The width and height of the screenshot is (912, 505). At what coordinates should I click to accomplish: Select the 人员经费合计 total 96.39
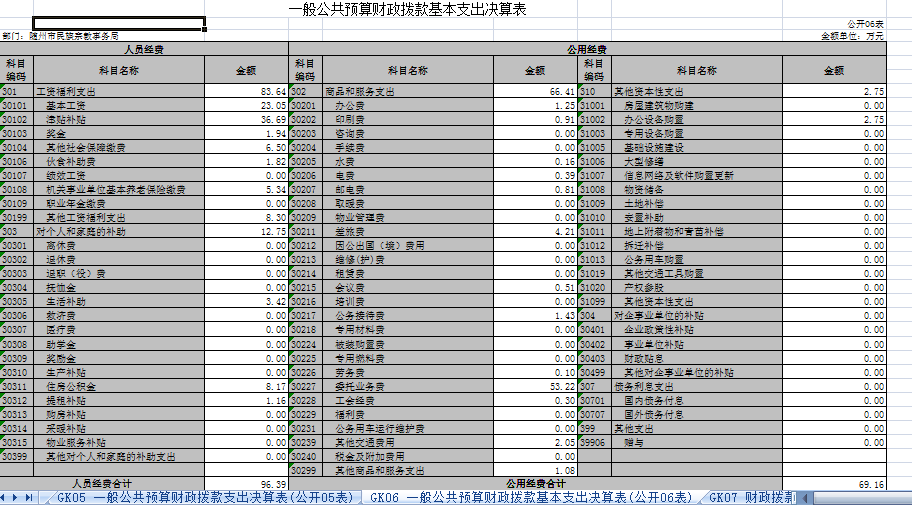pos(246,483)
